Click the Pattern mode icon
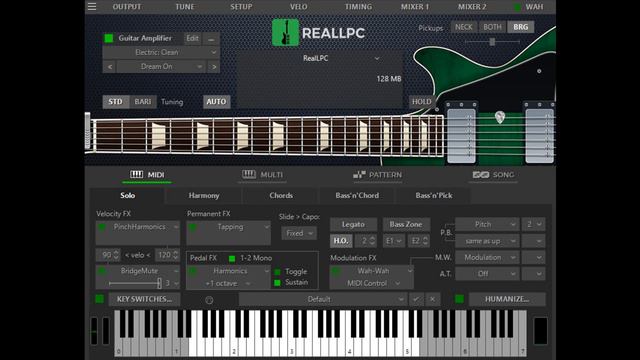This screenshot has width=640, height=360. 359,175
